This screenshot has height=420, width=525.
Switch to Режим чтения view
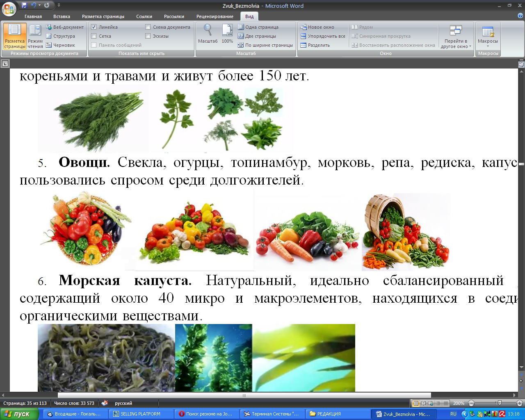35,36
